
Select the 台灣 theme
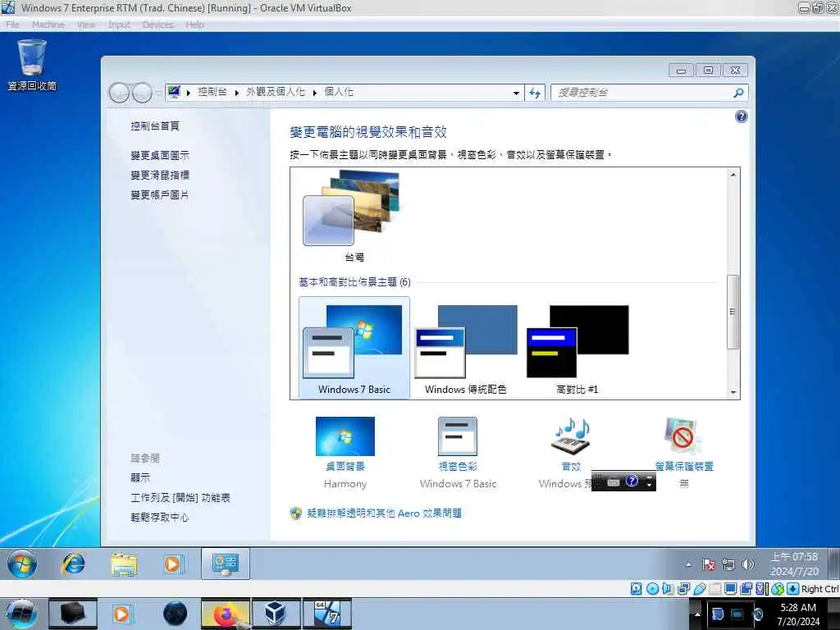[354, 217]
